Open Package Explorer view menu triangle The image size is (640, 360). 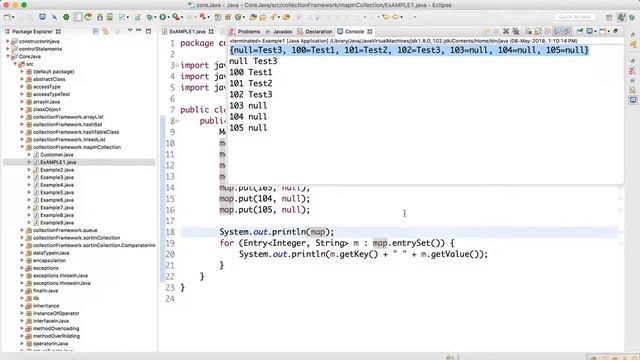130,30
